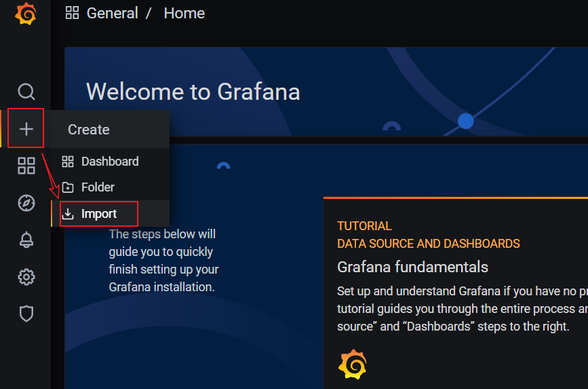The width and height of the screenshot is (588, 389).
Task: Click the Grafana logo in tutorial card
Action: pyautogui.click(x=353, y=364)
